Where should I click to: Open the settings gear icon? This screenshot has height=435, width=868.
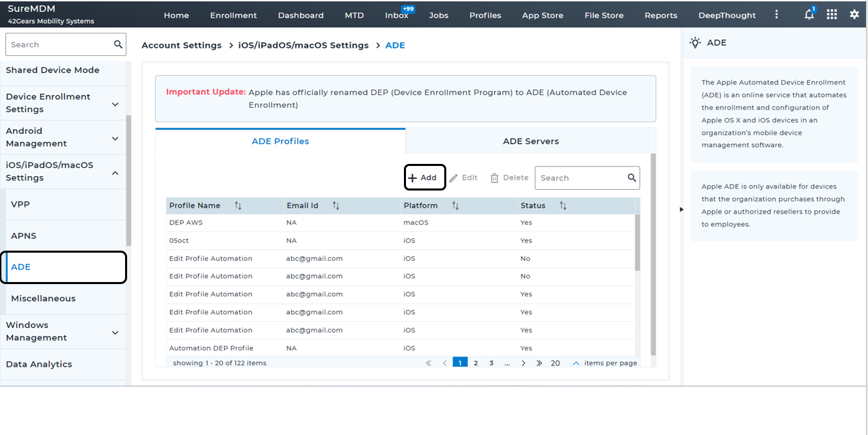pyautogui.click(x=854, y=14)
